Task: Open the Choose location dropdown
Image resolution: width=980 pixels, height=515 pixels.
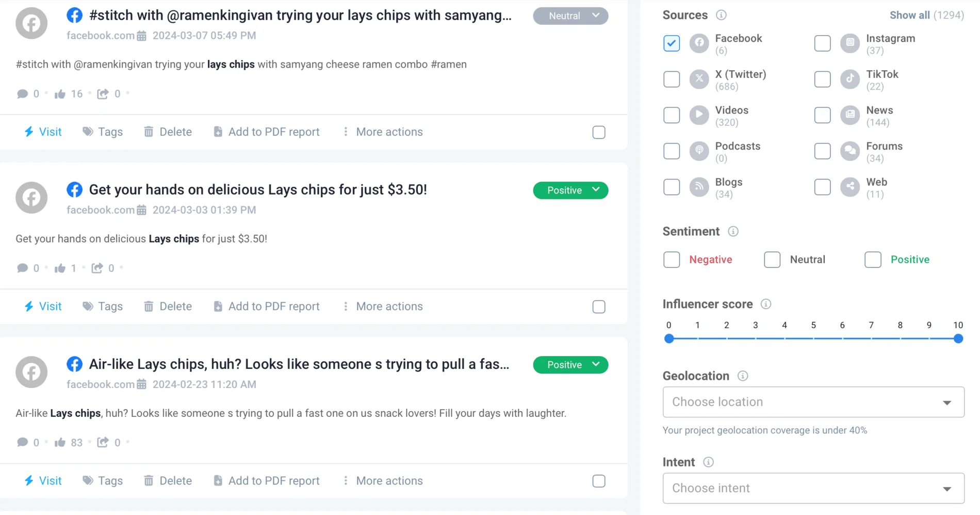Action: coord(813,402)
